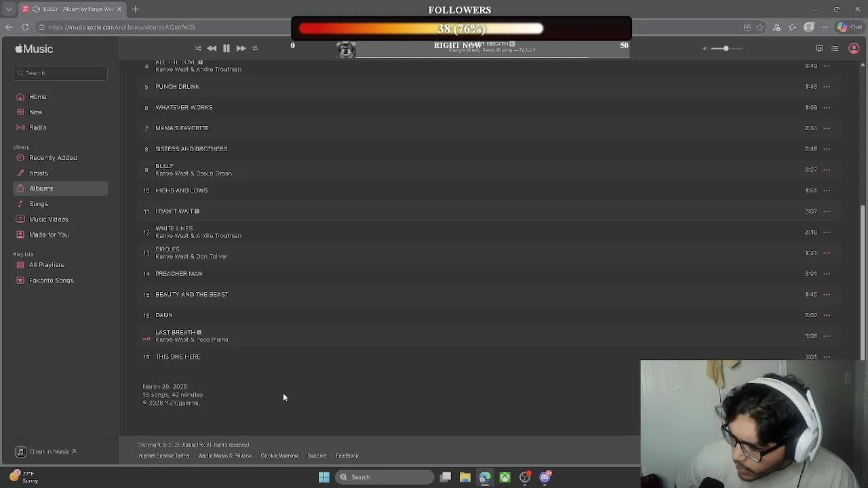Open more options for SISTERS AND BROTHERS
Screen dimensions: 868x488
[827, 149]
